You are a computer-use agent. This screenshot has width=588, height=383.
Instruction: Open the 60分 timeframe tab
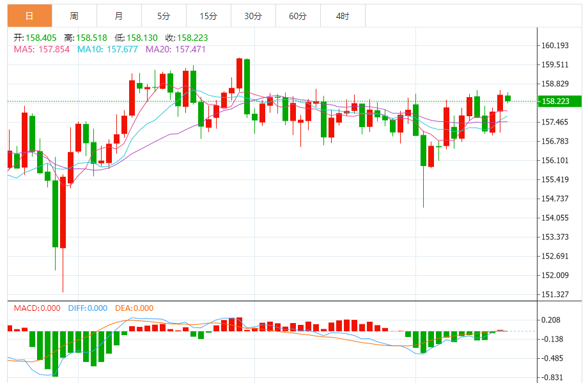[298, 16]
